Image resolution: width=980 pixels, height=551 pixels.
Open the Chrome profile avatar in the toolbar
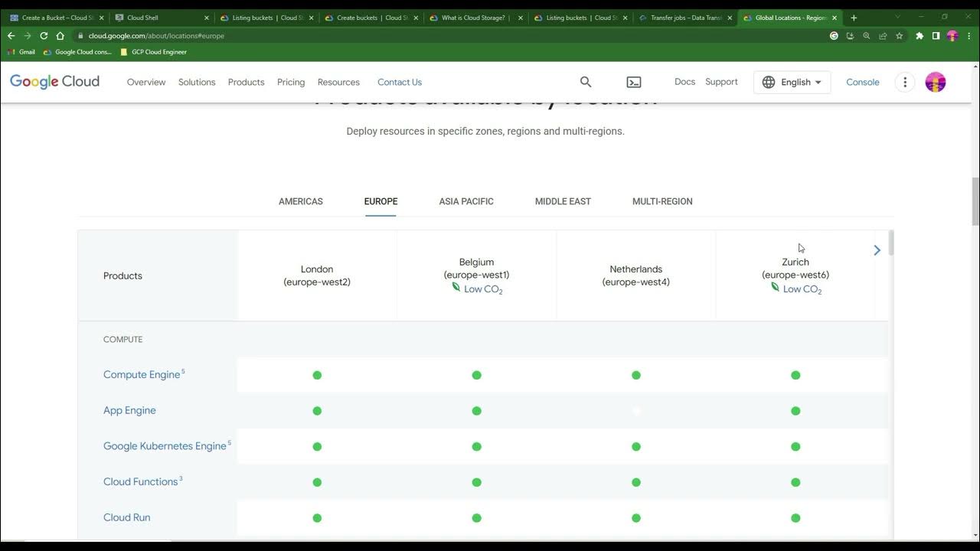(952, 35)
